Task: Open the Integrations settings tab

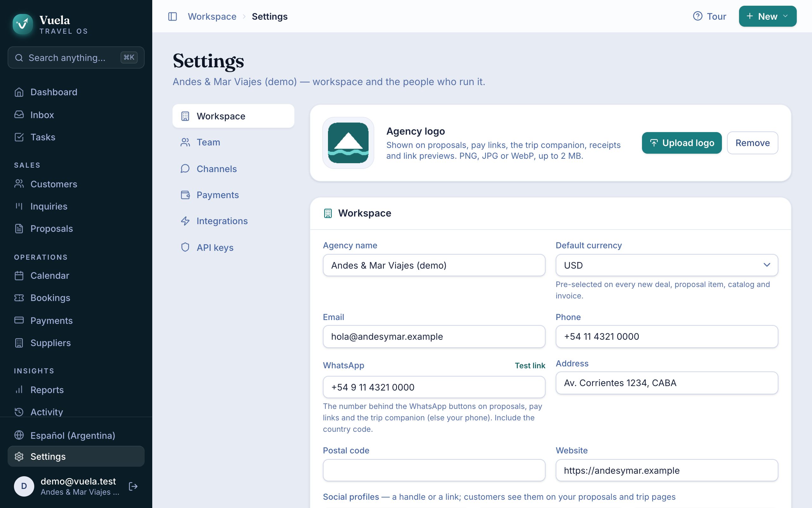Action: click(233, 221)
